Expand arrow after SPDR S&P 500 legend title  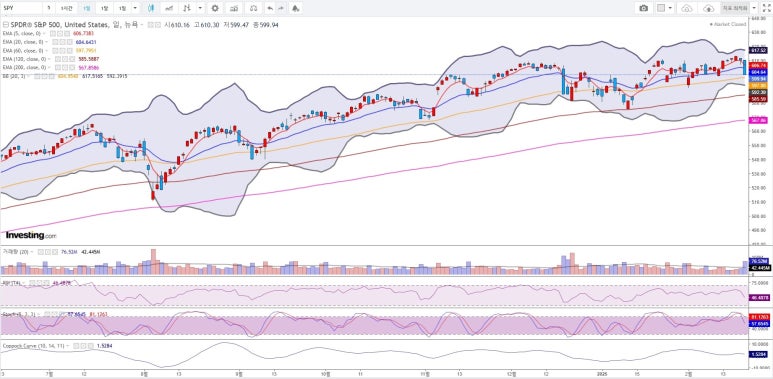pos(141,25)
